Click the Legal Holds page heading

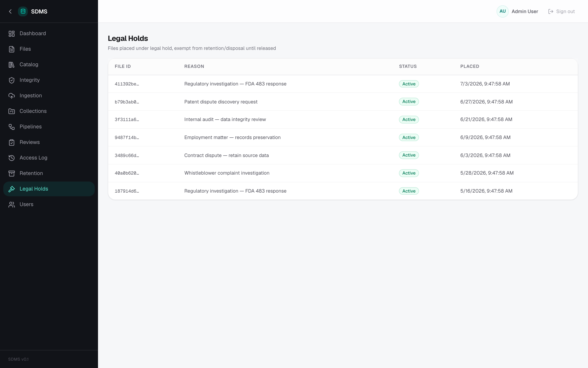pyautogui.click(x=128, y=38)
